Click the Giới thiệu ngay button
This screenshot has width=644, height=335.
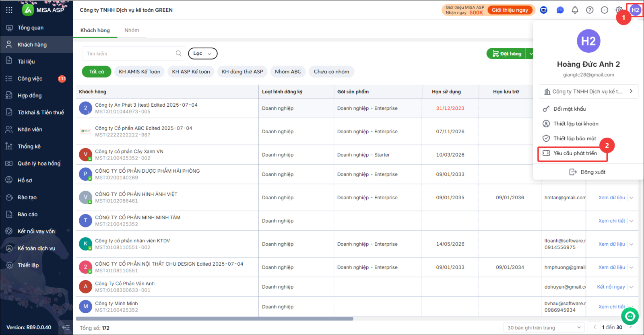click(510, 10)
